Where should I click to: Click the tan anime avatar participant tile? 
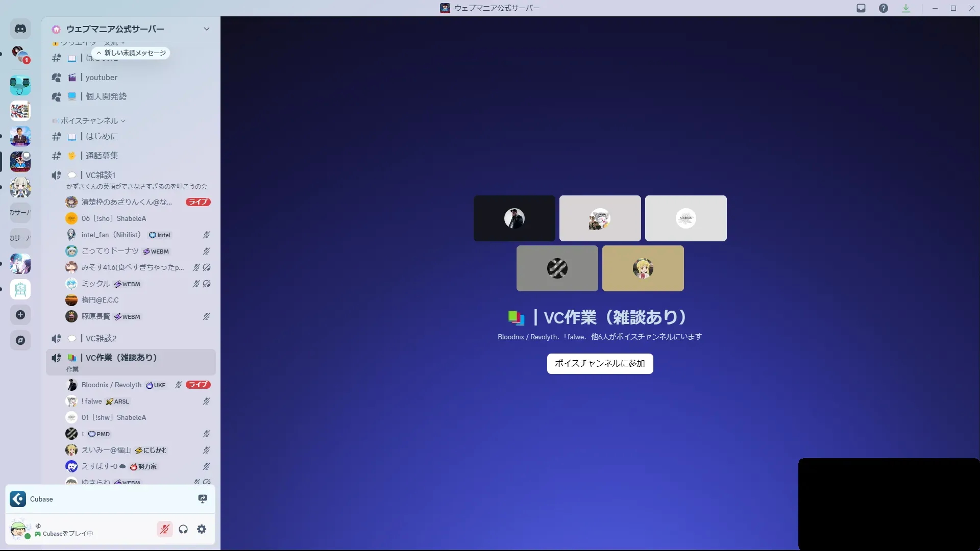click(x=643, y=268)
